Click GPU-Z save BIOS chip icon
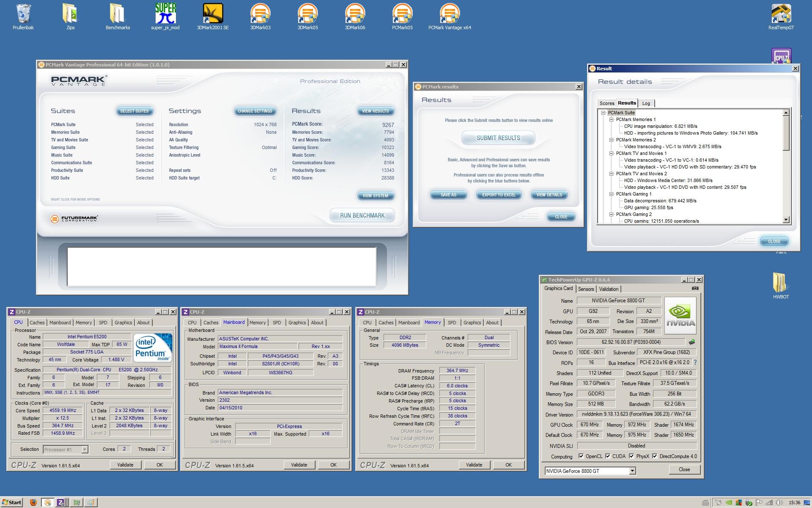The width and height of the screenshot is (812, 508). (692, 342)
